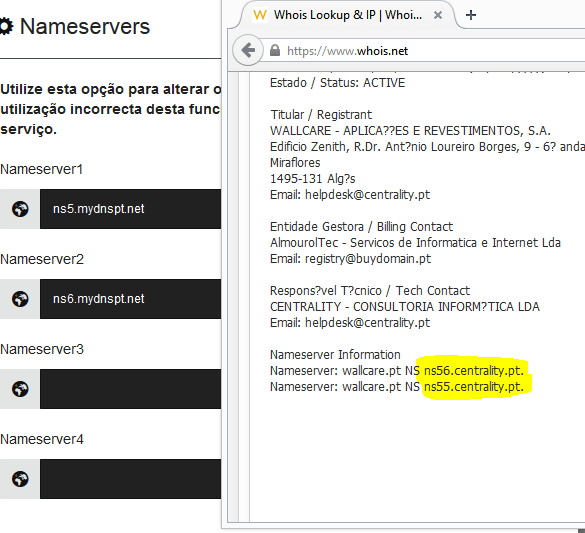Click the Respons?vel T?cnico / Tech Contact heading
This screenshot has height=533, width=585.
(370, 291)
